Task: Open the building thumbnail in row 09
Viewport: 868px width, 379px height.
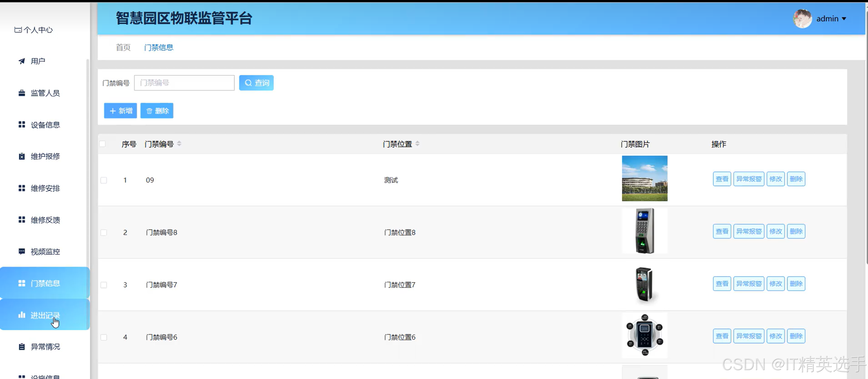Action: click(645, 178)
